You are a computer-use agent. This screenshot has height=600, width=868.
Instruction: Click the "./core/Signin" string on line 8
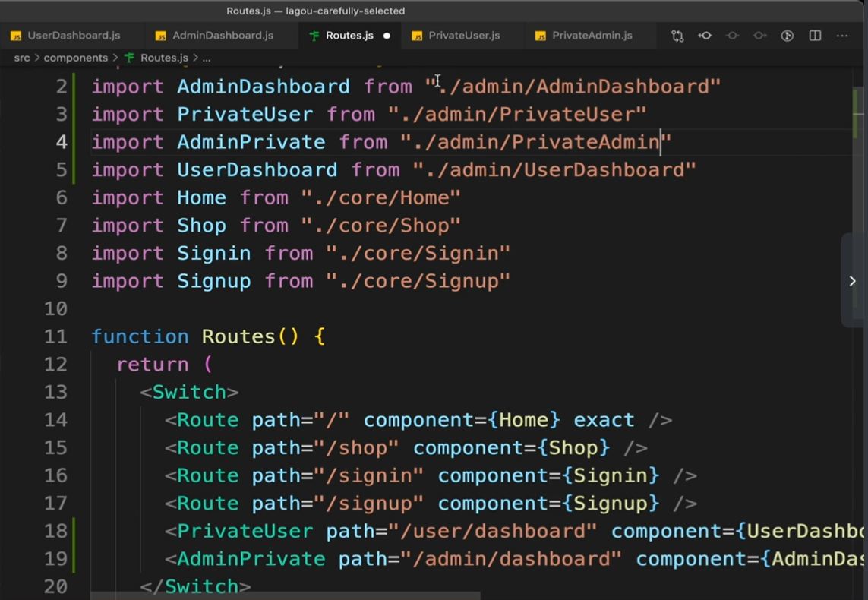(418, 253)
